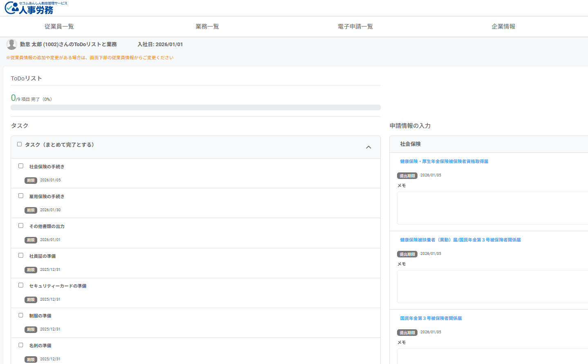Viewport: 588px width, 364px height.
Task: Open 健康保険被扶養者(異動)届 link
Action: (460, 240)
